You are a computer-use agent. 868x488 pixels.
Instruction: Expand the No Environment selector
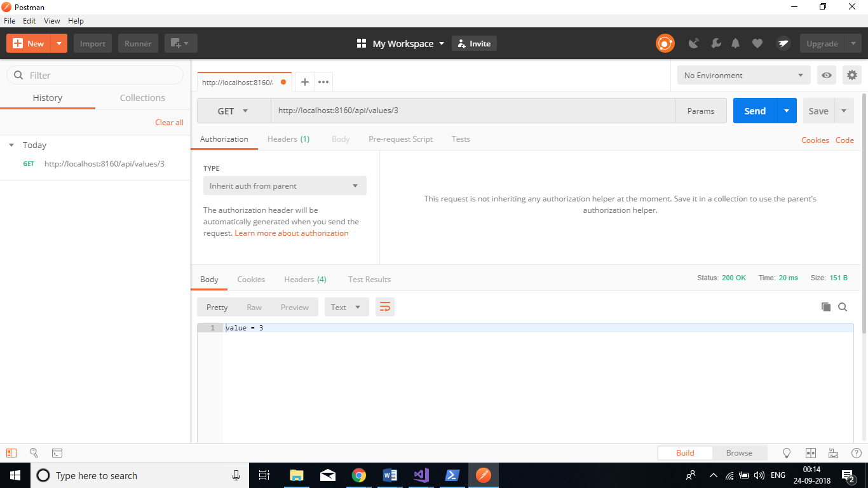(x=743, y=75)
